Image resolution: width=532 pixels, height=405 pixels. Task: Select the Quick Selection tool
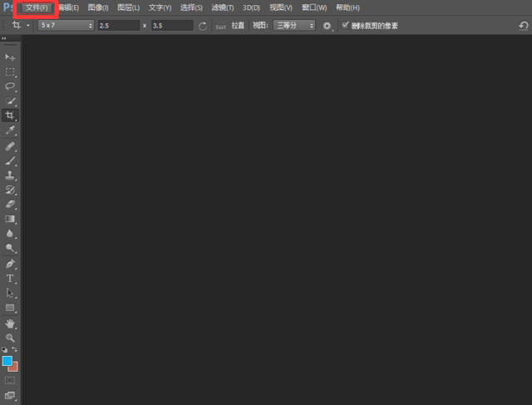point(10,101)
